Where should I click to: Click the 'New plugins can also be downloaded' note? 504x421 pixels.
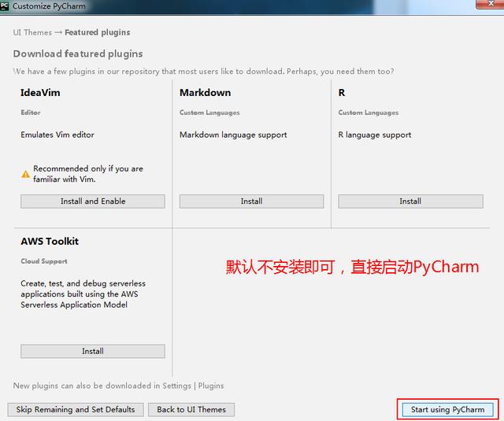[x=119, y=386]
